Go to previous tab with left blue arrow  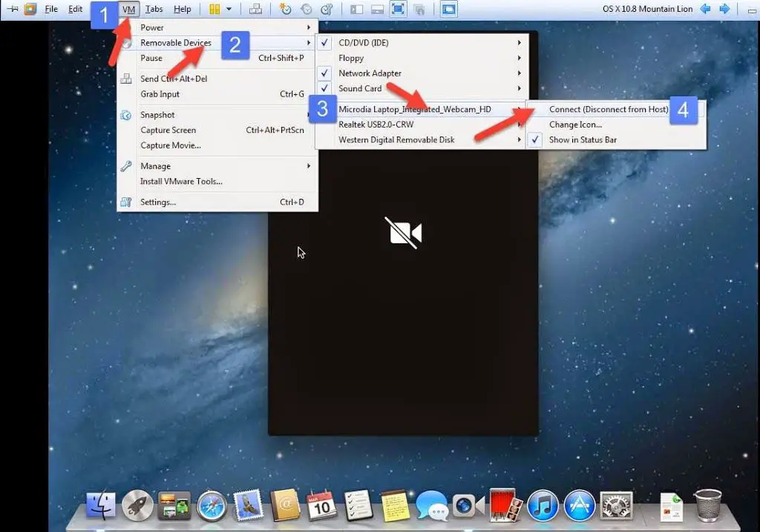tap(706, 9)
